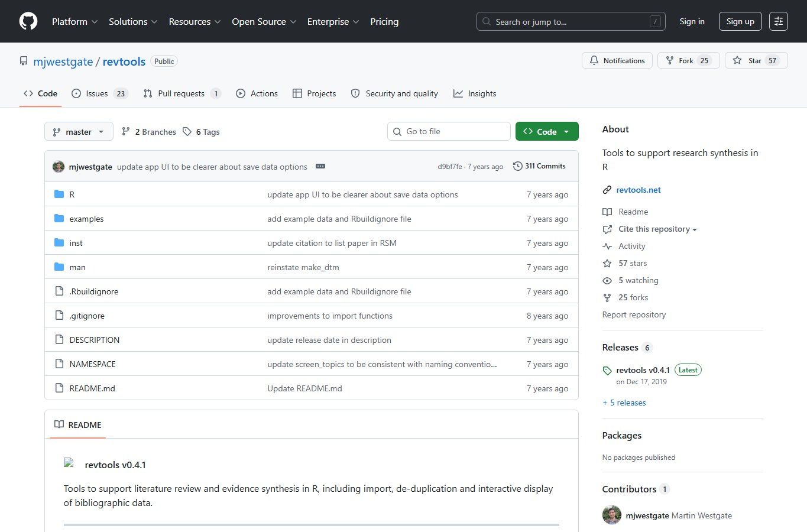Viewport: 807px width, 532px height.
Task: Click the release tag icon for v0.4.1
Action: [607, 371]
